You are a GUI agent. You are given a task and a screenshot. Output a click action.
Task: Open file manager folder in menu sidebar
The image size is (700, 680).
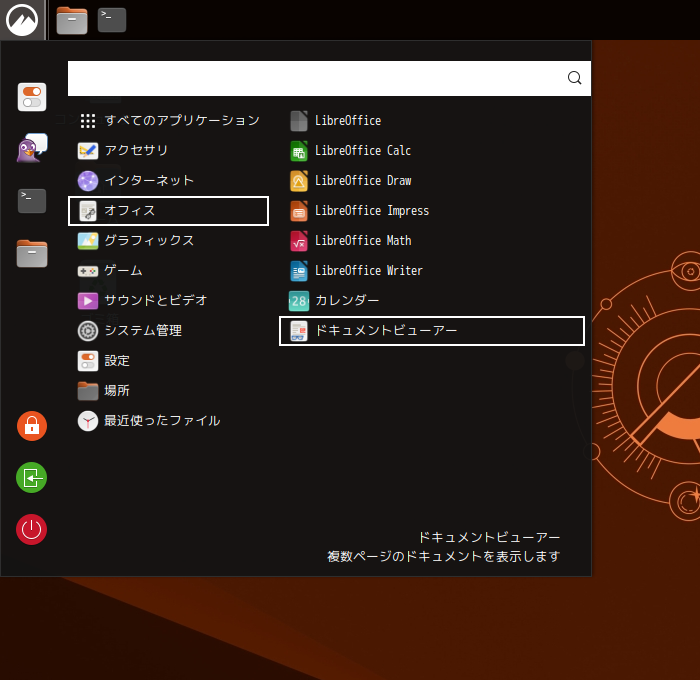pos(32,253)
